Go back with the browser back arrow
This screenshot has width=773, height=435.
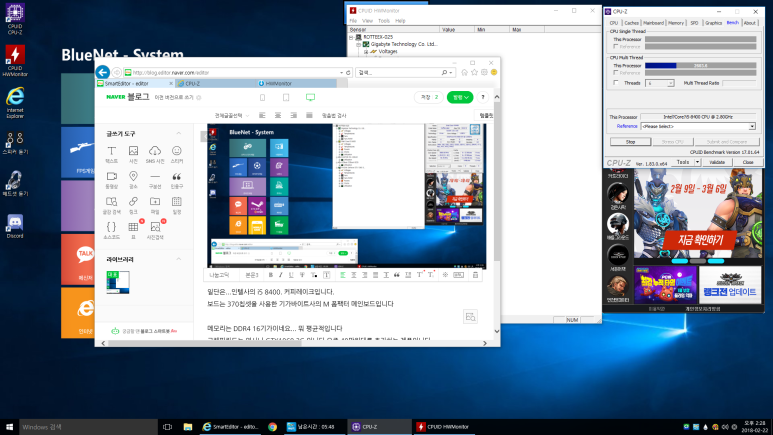pos(103,72)
